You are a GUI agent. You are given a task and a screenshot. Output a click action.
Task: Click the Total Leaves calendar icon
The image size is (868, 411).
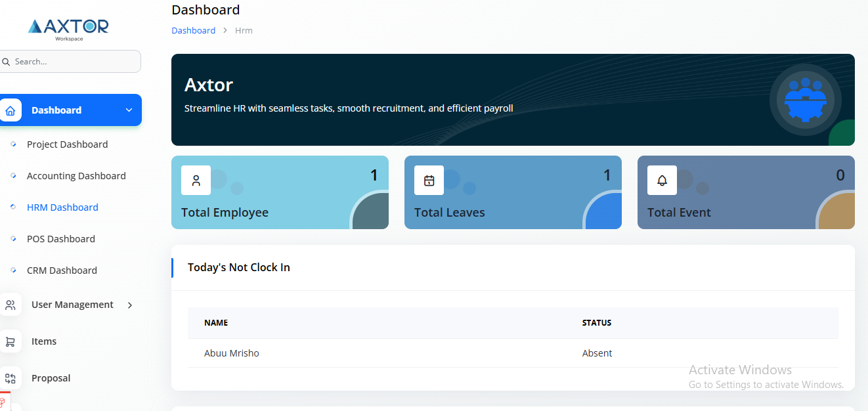click(429, 181)
